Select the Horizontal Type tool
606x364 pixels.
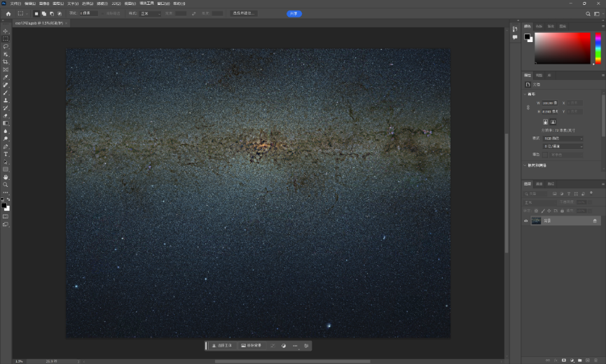6,154
